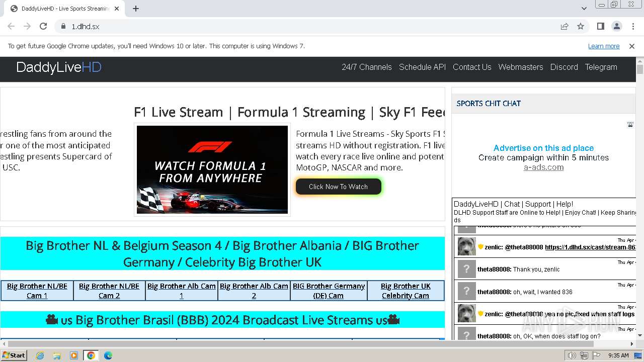Click the share page icon in address bar
This screenshot has height=362, width=644.
click(x=565, y=26)
